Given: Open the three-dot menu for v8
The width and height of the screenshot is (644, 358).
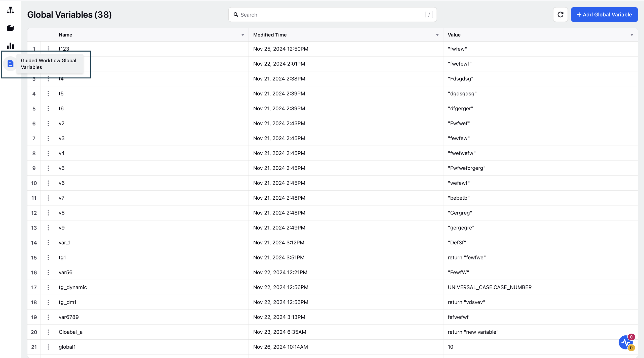Looking at the screenshot, I should 48,213.
